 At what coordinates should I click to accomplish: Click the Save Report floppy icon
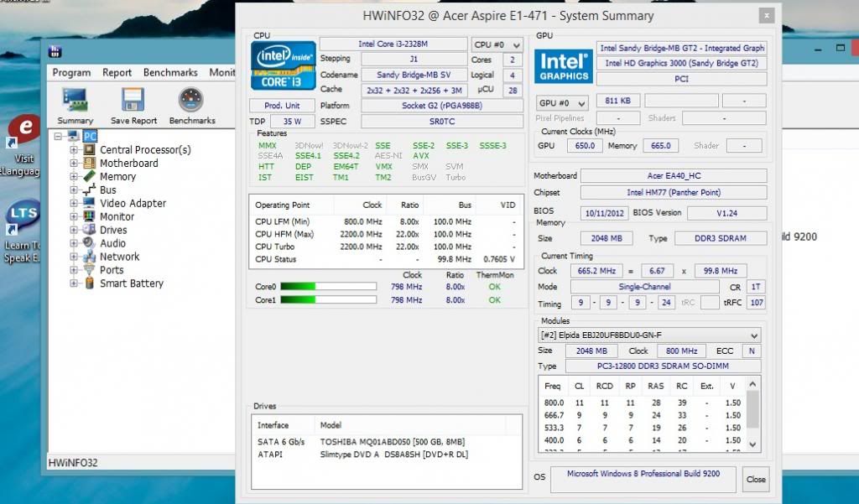coord(133,101)
